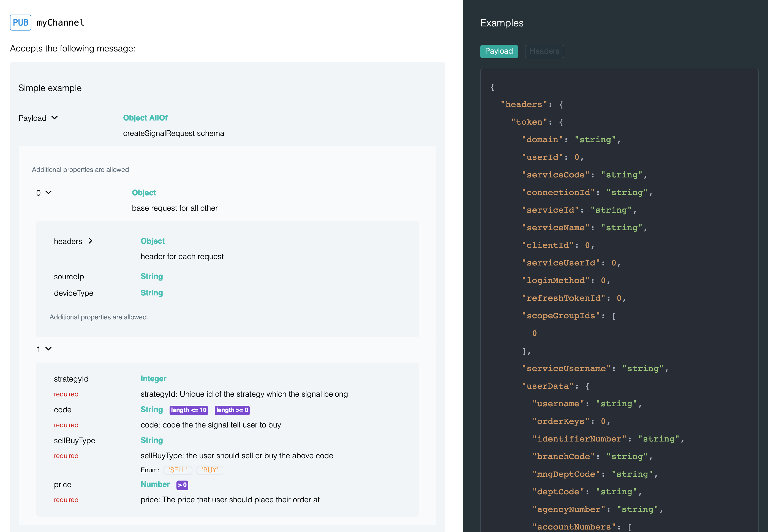Click the "length <= 10" constraint badge
This screenshot has width=768, height=532.
pos(188,410)
